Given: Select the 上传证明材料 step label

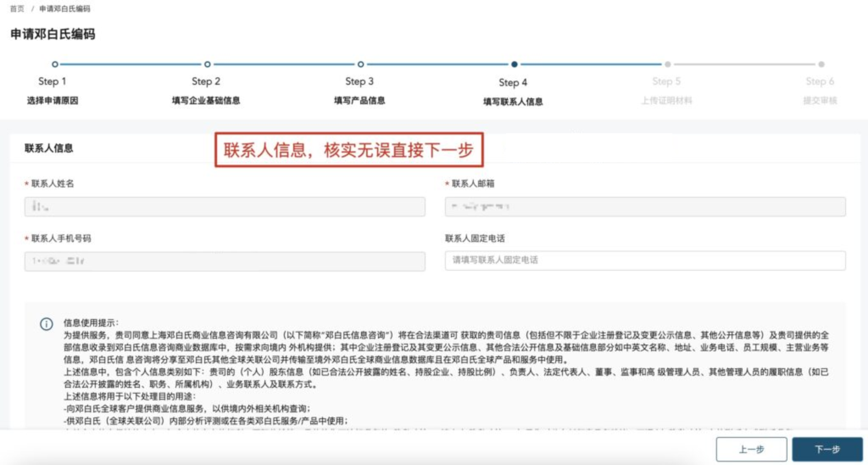Looking at the screenshot, I should 666,101.
